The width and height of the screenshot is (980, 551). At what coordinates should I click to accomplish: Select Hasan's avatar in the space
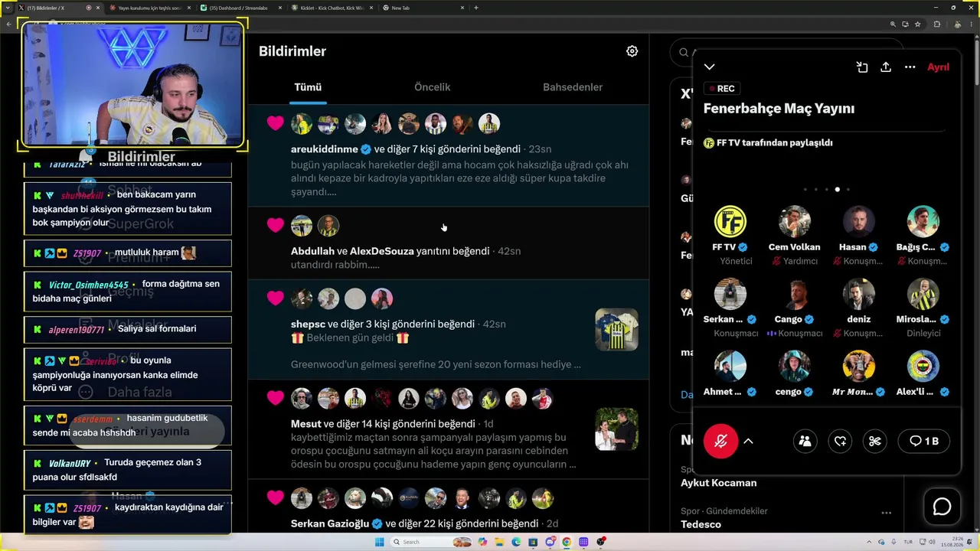(x=859, y=222)
